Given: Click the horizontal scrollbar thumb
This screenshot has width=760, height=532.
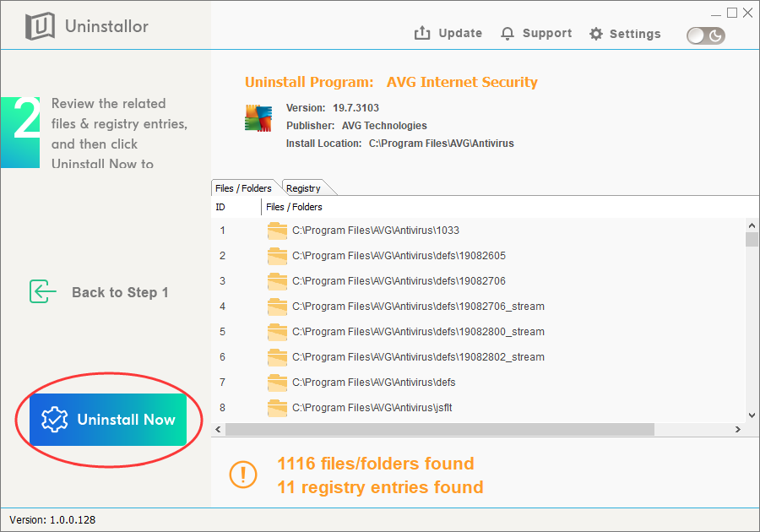Looking at the screenshot, I should (440, 429).
